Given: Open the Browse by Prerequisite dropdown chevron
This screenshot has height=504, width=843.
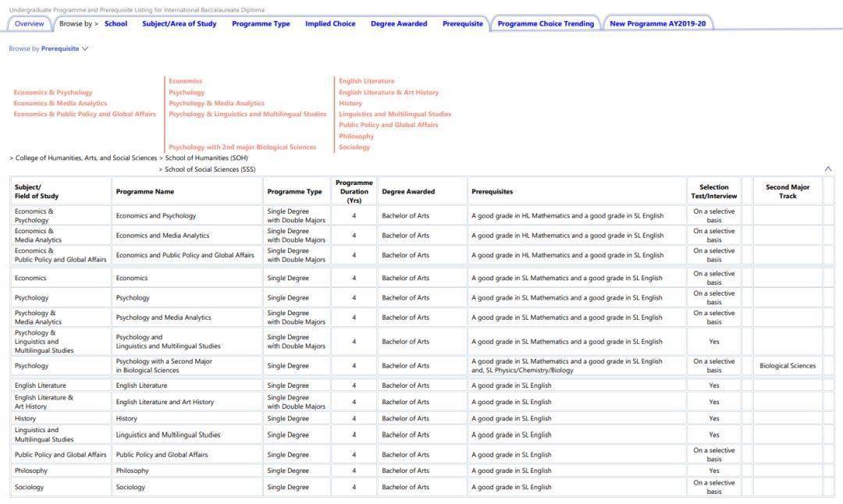Looking at the screenshot, I should 85,49.
